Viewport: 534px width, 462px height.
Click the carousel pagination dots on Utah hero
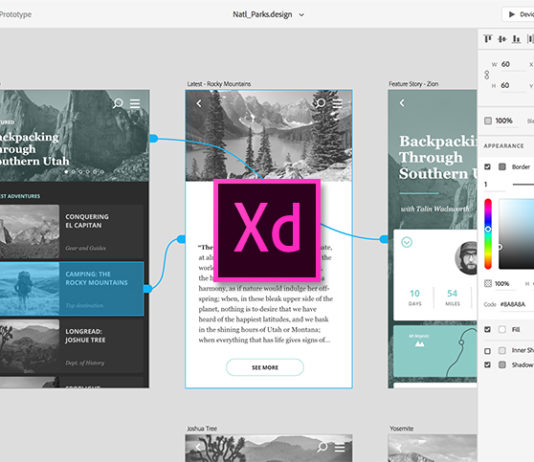[84, 172]
